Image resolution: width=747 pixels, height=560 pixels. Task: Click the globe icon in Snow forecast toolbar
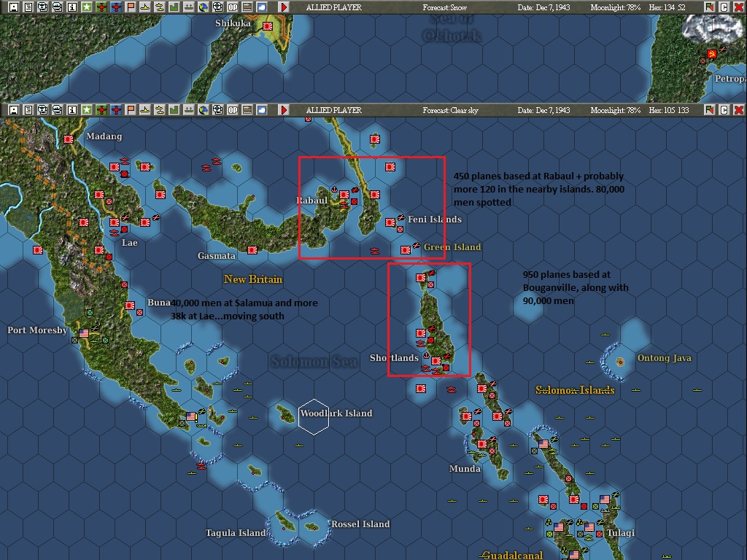204,7
